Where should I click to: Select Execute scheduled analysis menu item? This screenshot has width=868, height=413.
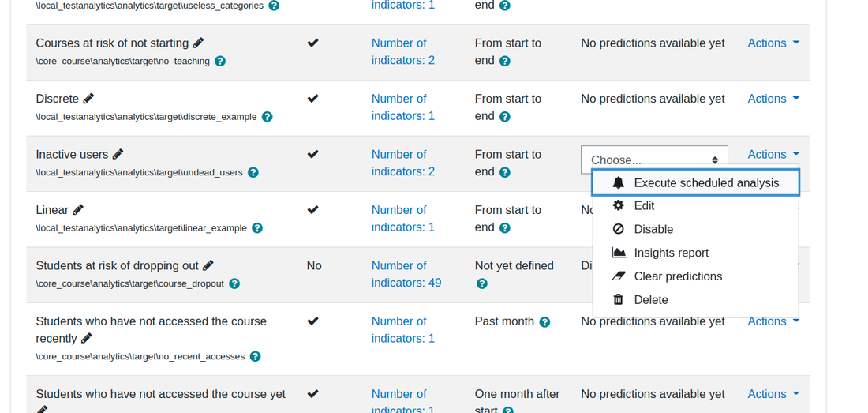(x=695, y=182)
